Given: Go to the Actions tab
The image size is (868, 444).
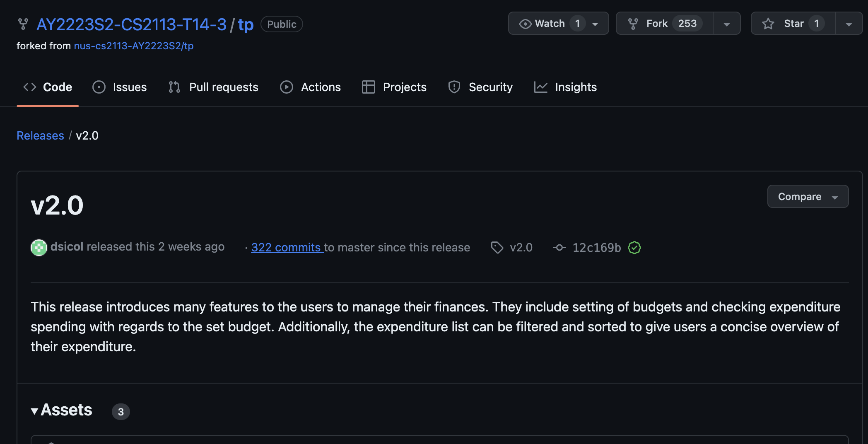Looking at the screenshot, I should coord(310,87).
